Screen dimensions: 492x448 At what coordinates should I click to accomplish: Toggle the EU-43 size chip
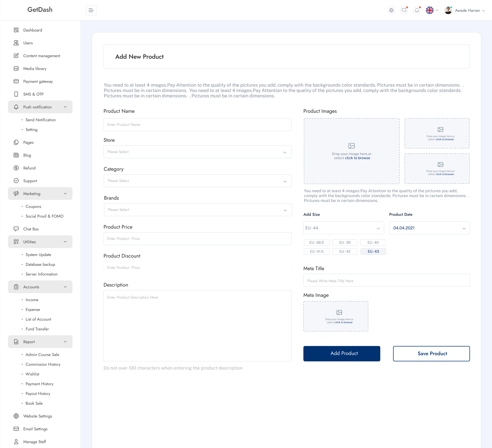pyautogui.click(x=373, y=251)
